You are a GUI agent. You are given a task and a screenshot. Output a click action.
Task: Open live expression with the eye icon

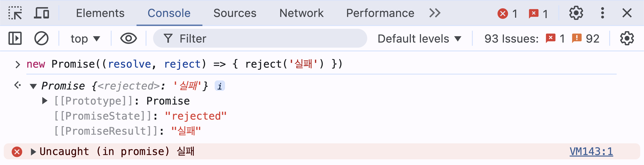(128, 38)
